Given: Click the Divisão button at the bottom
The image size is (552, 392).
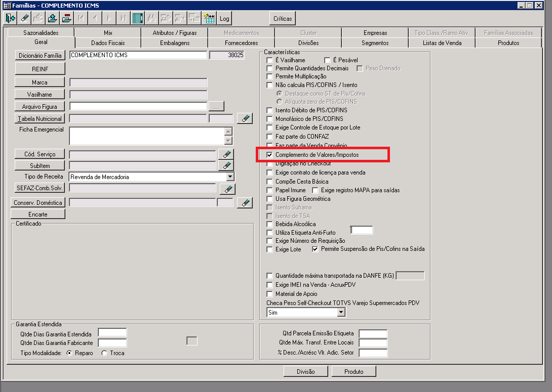Looking at the screenshot, I should point(305,371).
